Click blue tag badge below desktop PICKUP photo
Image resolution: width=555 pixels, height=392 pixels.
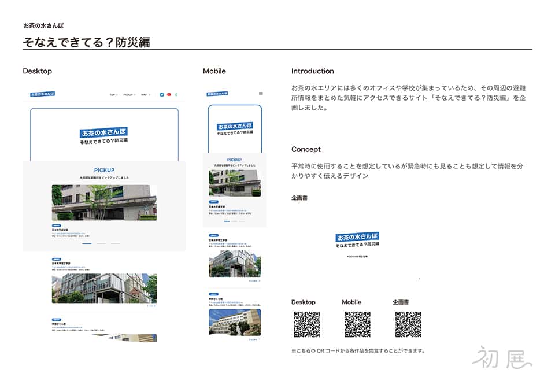click(56, 225)
